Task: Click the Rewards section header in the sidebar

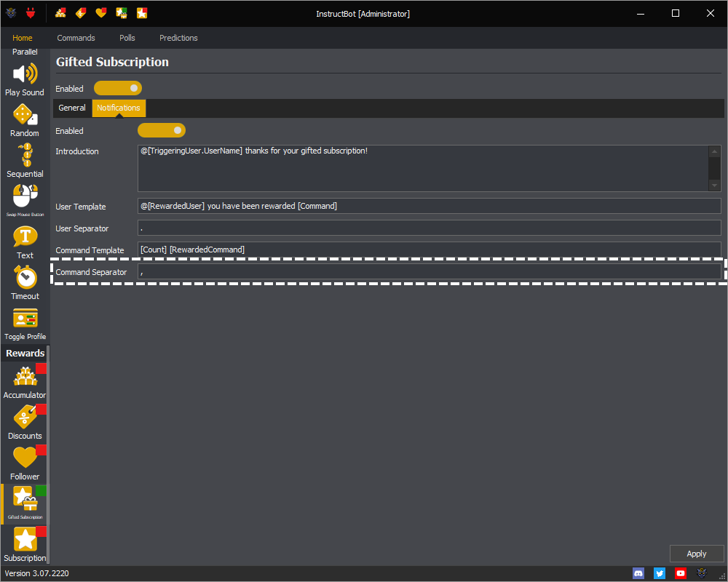Action: click(x=25, y=353)
